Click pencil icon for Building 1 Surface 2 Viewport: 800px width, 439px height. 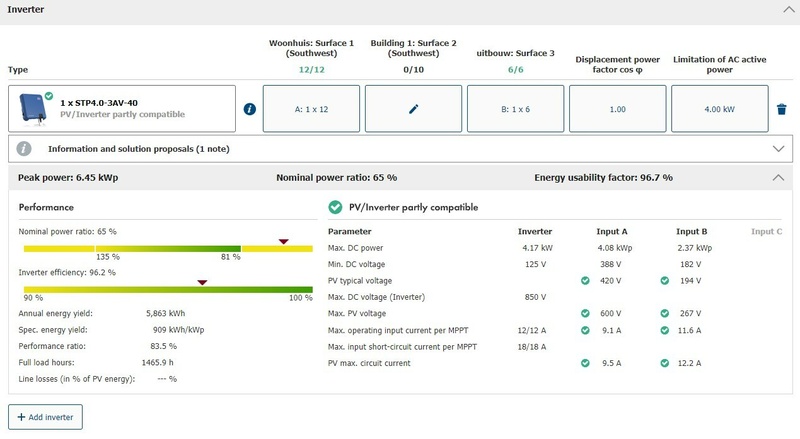click(x=413, y=109)
